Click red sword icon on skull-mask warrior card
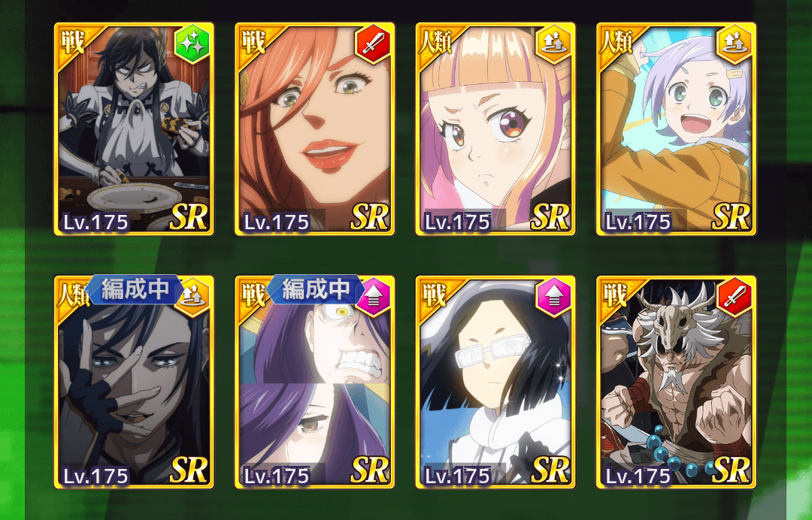This screenshot has height=520, width=812. pos(735,298)
